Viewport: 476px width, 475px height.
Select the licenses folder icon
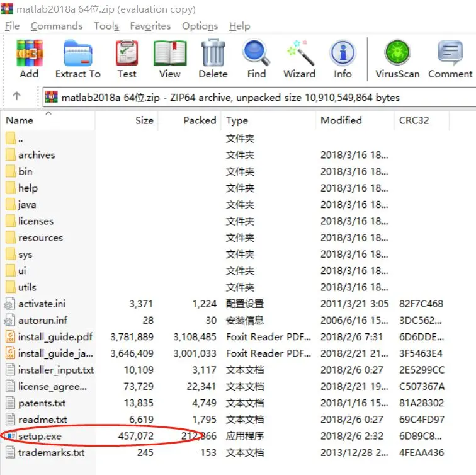pyautogui.click(x=10, y=220)
